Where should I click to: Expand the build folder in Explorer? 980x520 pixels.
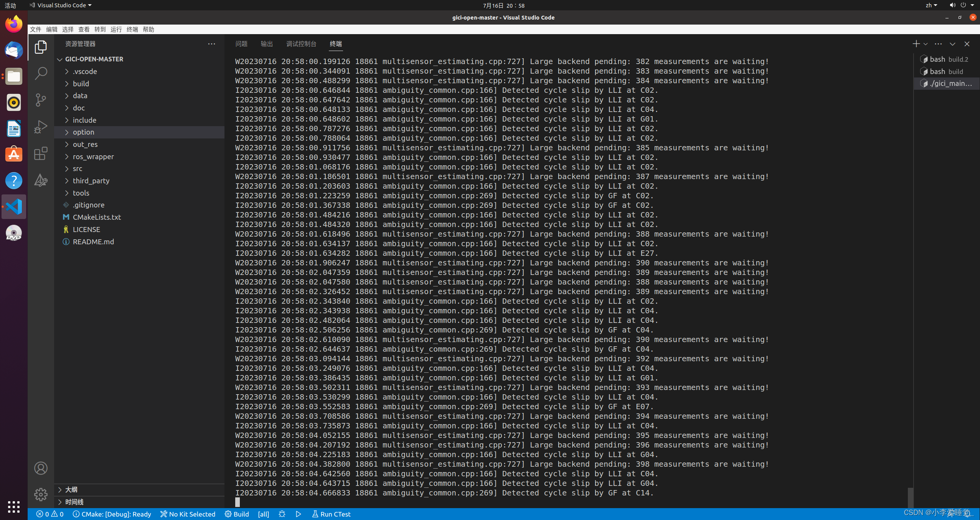click(x=81, y=83)
